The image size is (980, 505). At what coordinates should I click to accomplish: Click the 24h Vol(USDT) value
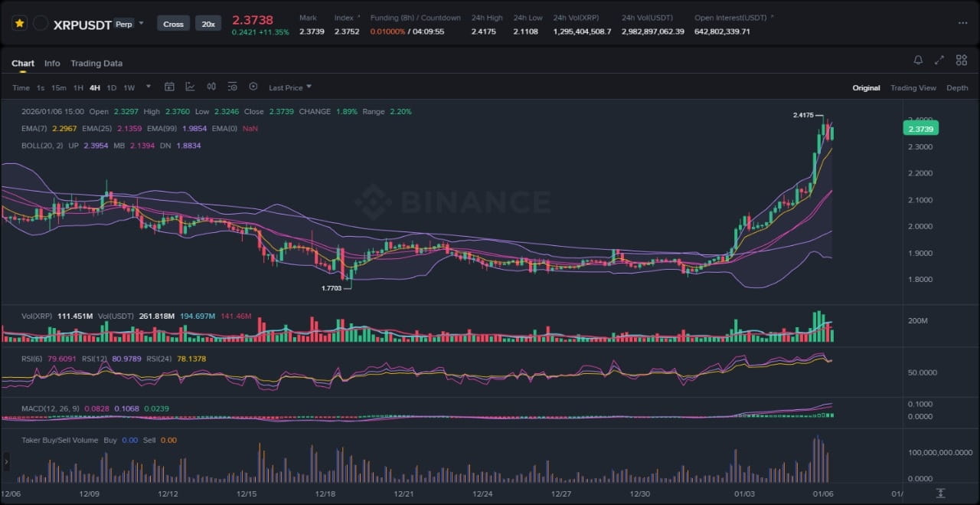pyautogui.click(x=653, y=31)
